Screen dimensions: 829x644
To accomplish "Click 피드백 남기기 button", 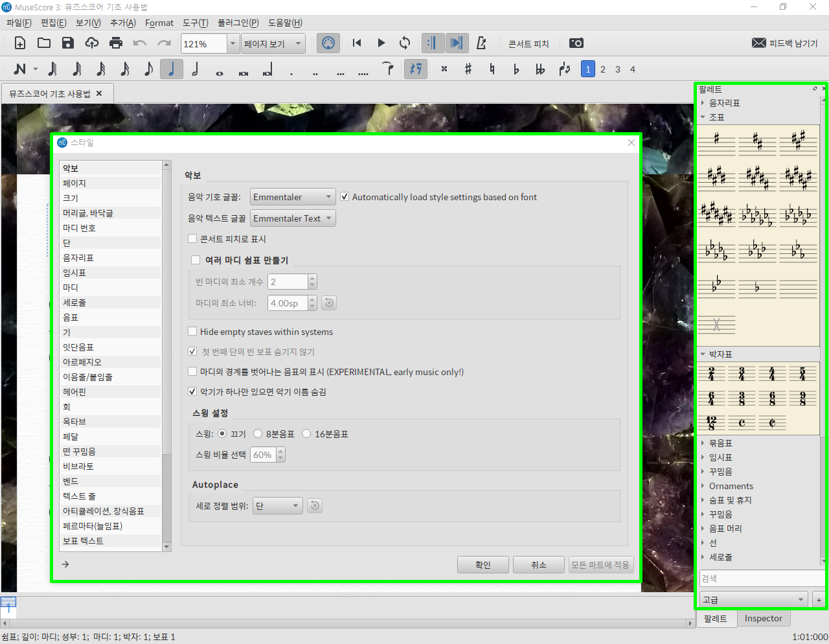I will pyautogui.click(x=785, y=43).
